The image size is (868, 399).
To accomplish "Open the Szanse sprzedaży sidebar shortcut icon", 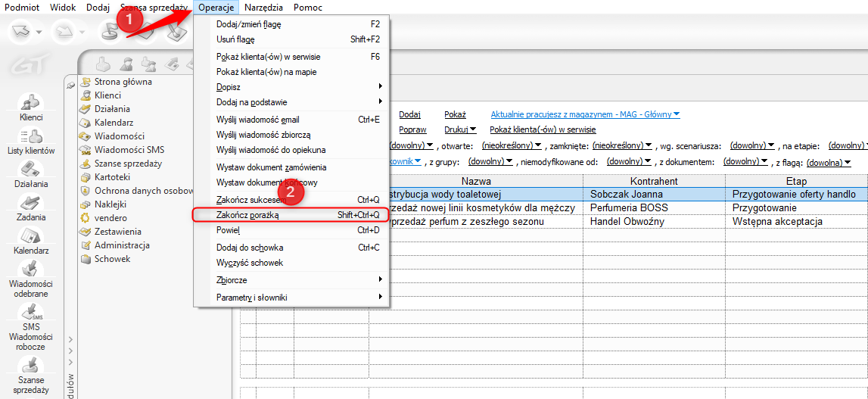I will pyautogui.click(x=31, y=365).
